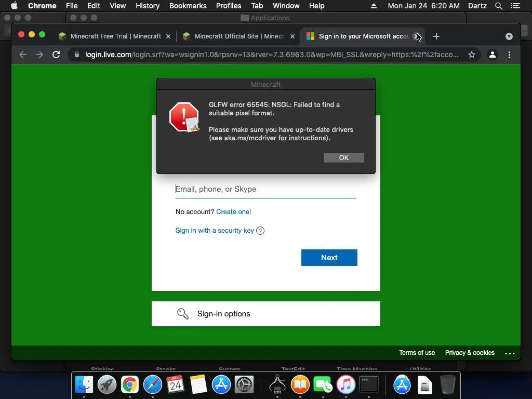Open the Window menu
Viewport: 532px width, 399px height.
tap(286, 6)
